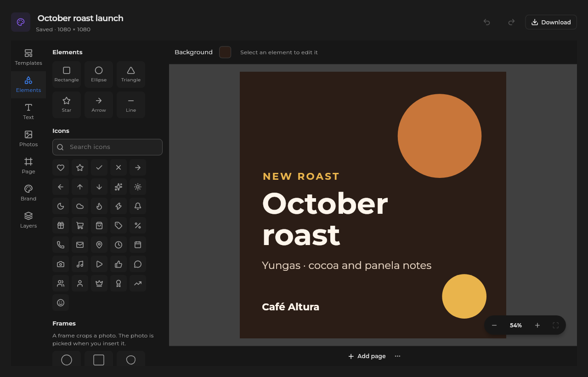Switch to the Text tab
Screen dimensions: 588x377
pos(28,112)
